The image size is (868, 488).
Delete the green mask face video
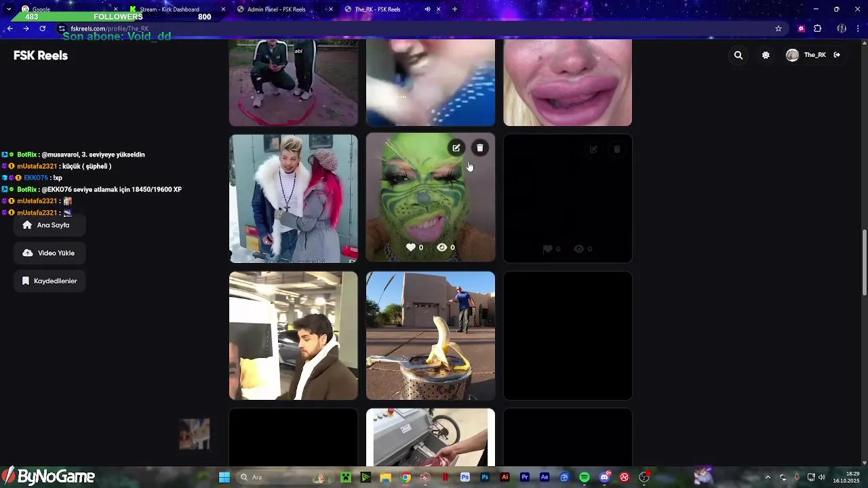[479, 148]
